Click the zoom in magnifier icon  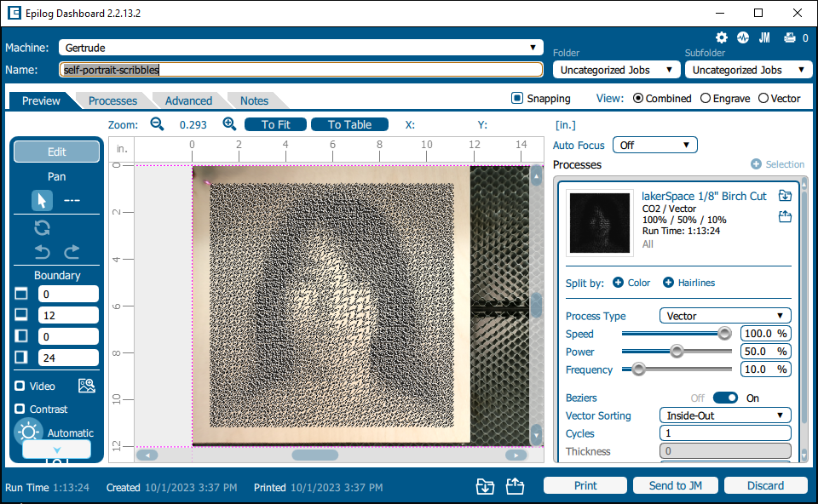(x=229, y=124)
